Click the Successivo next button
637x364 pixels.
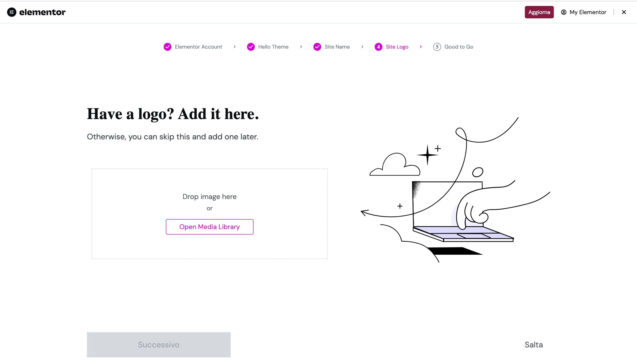pos(159,345)
